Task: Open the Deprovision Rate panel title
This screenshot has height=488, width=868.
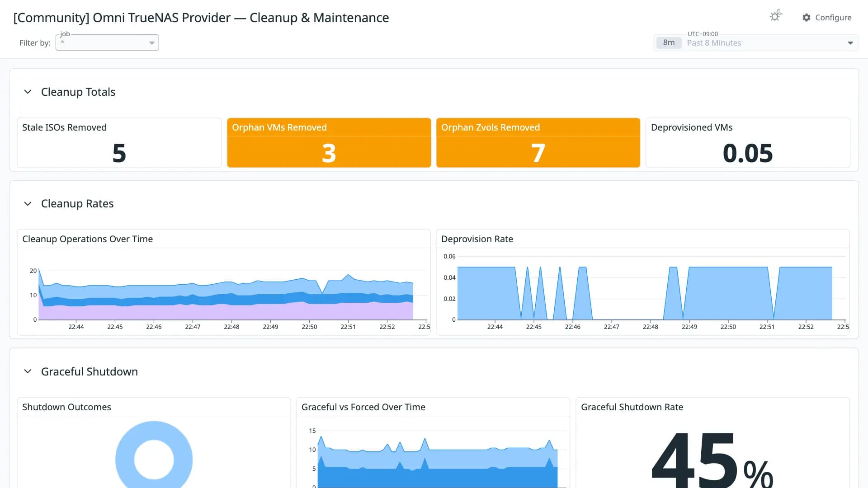Action: pyautogui.click(x=477, y=239)
